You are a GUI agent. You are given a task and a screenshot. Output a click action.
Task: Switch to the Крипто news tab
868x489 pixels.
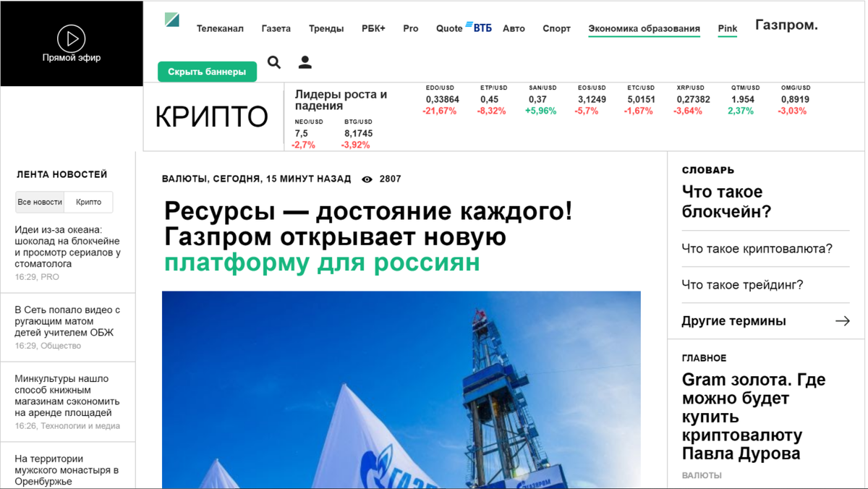89,203
